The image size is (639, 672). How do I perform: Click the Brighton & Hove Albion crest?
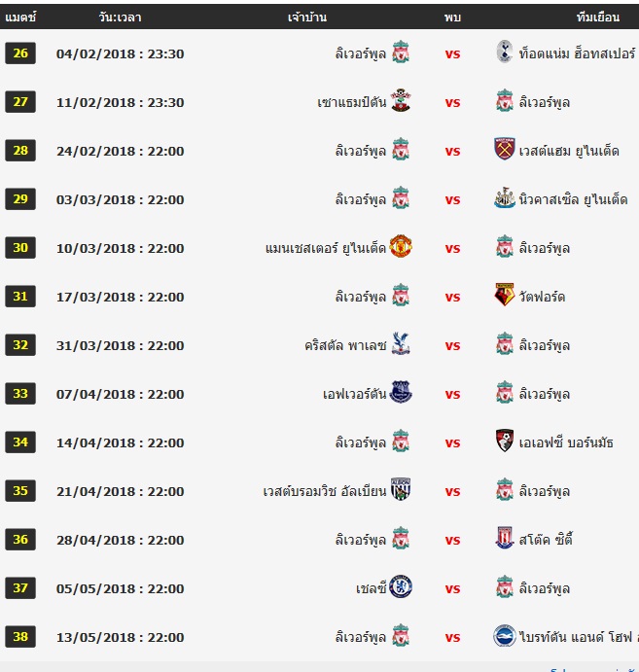(x=504, y=636)
